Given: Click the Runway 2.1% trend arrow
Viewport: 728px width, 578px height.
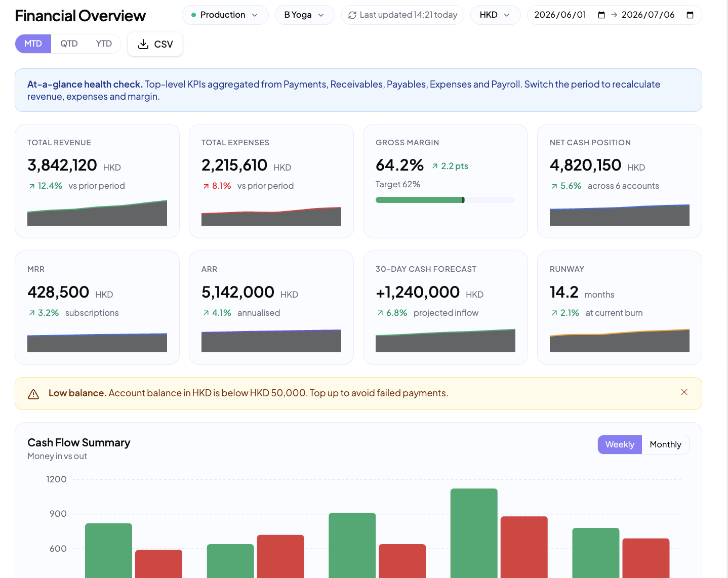Looking at the screenshot, I should (554, 313).
